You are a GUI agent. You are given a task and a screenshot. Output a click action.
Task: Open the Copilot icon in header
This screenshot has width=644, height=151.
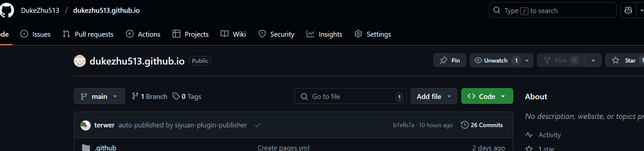click(628, 10)
